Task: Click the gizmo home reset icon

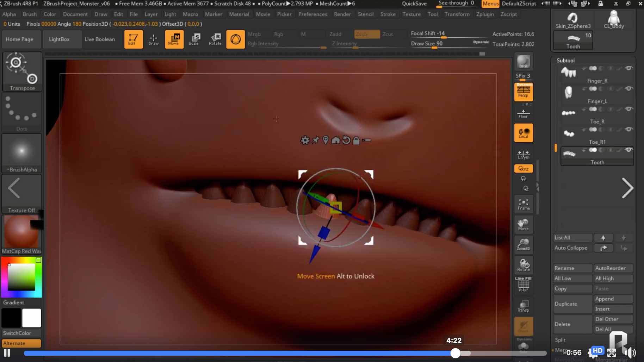Action: 336,141
